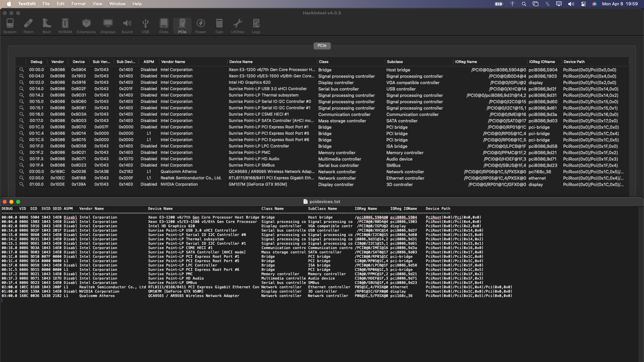Click the Vendor Name column header

pos(173,62)
